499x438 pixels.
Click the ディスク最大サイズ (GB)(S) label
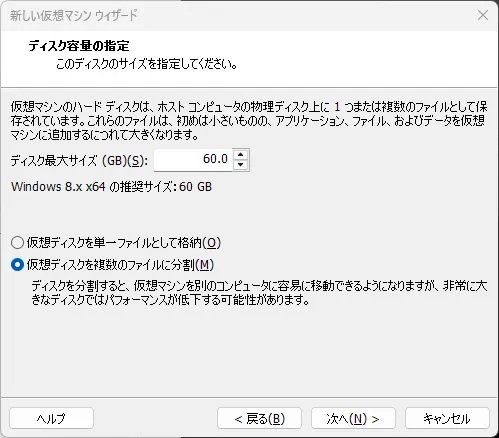tap(79, 161)
